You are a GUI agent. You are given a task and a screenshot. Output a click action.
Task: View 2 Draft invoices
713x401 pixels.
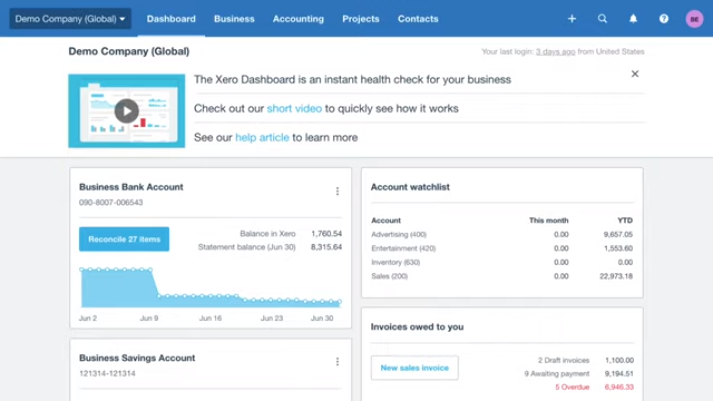[x=563, y=360]
